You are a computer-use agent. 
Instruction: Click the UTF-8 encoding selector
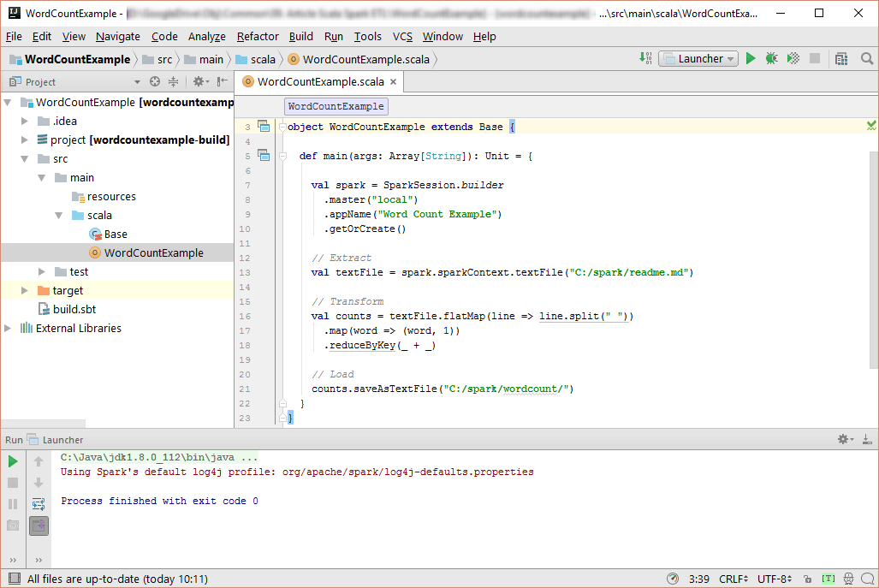click(x=774, y=579)
